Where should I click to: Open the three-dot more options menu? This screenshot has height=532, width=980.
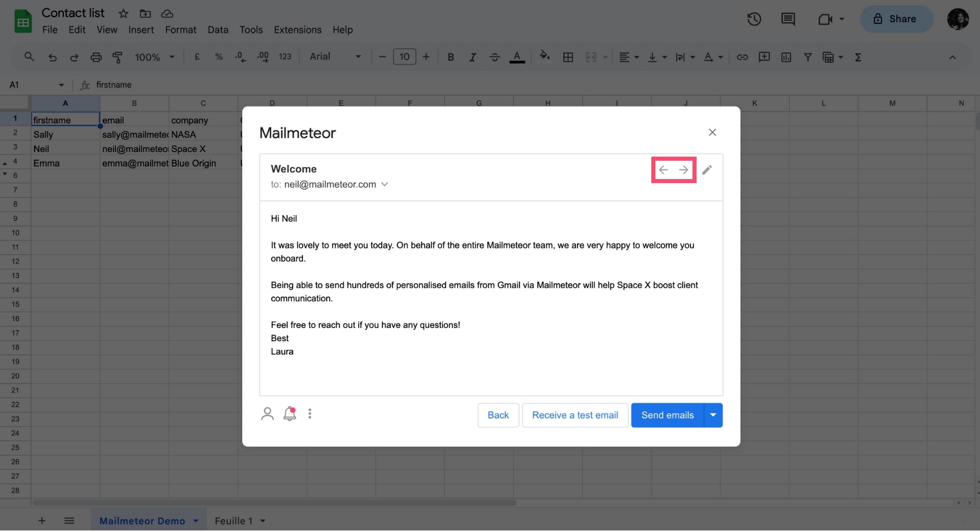pyautogui.click(x=310, y=414)
